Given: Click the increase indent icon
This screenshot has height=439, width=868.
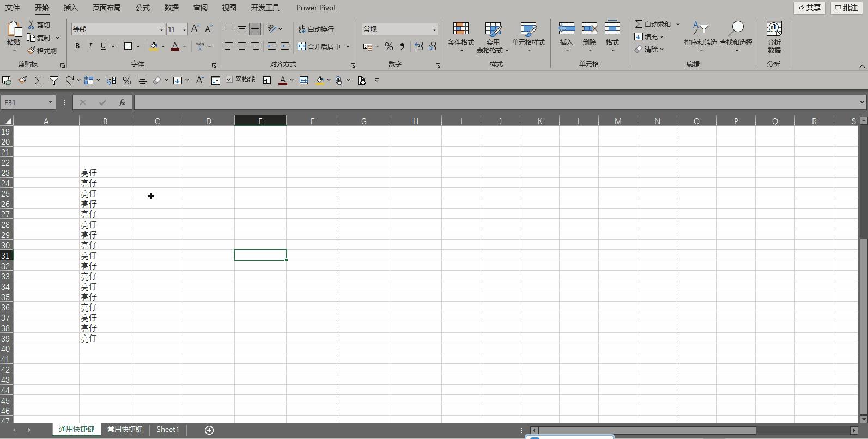Looking at the screenshot, I should 284,46.
